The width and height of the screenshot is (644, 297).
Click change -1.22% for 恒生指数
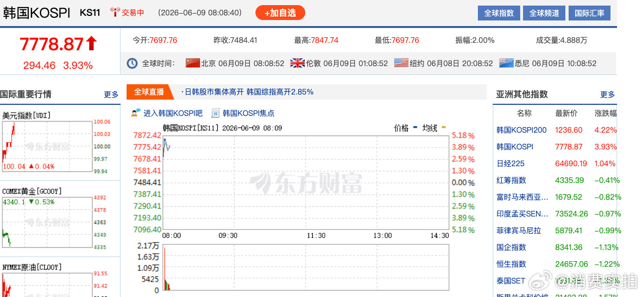[x=606, y=264]
